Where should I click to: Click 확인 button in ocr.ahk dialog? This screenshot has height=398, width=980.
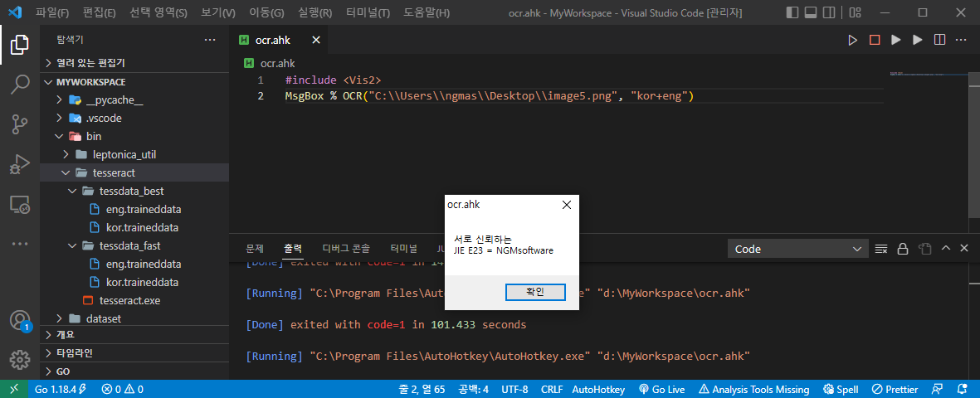click(535, 292)
